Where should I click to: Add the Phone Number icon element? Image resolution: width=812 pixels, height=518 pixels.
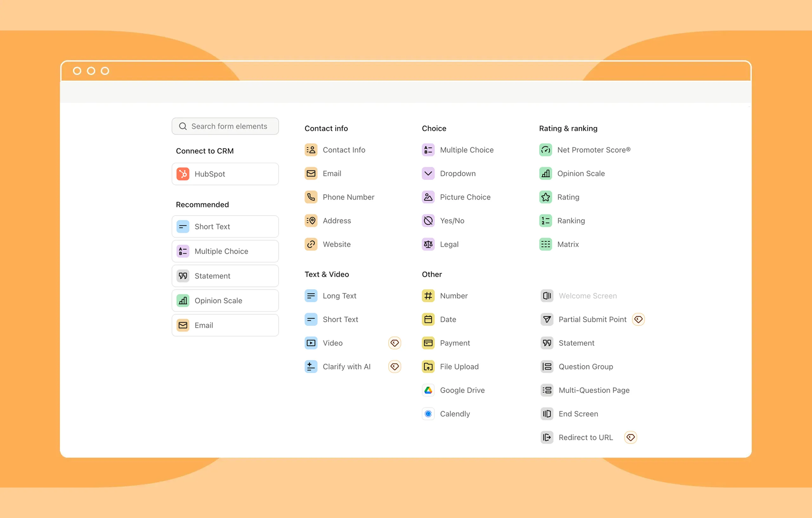(x=311, y=197)
